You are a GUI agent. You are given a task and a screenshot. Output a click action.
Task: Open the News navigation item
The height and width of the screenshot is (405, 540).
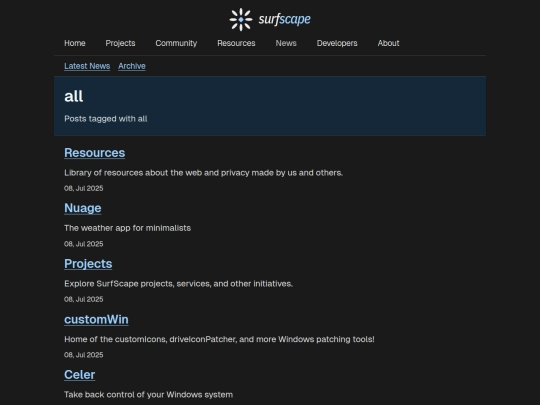point(286,43)
